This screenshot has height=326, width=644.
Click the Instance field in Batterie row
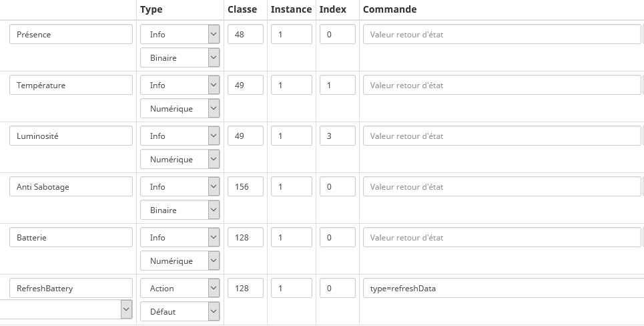point(292,238)
